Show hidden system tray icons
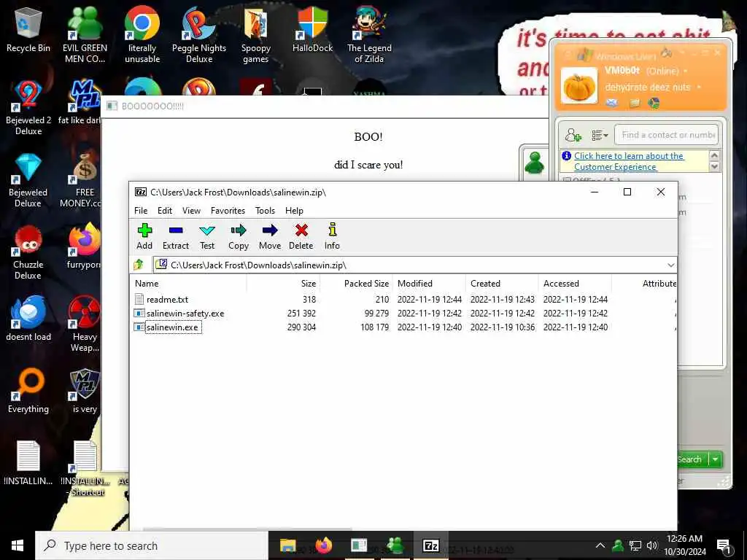Screen dimensions: 747x560 600,545
